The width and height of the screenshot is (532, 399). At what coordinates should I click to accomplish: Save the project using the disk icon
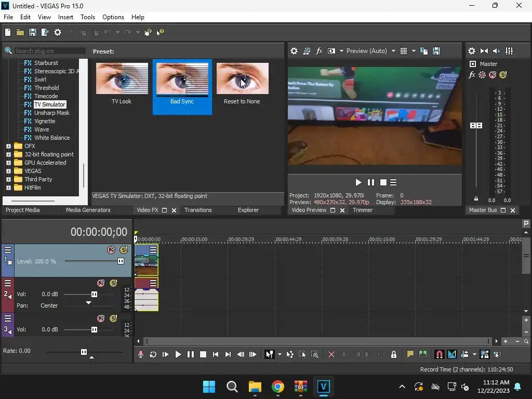(x=33, y=32)
